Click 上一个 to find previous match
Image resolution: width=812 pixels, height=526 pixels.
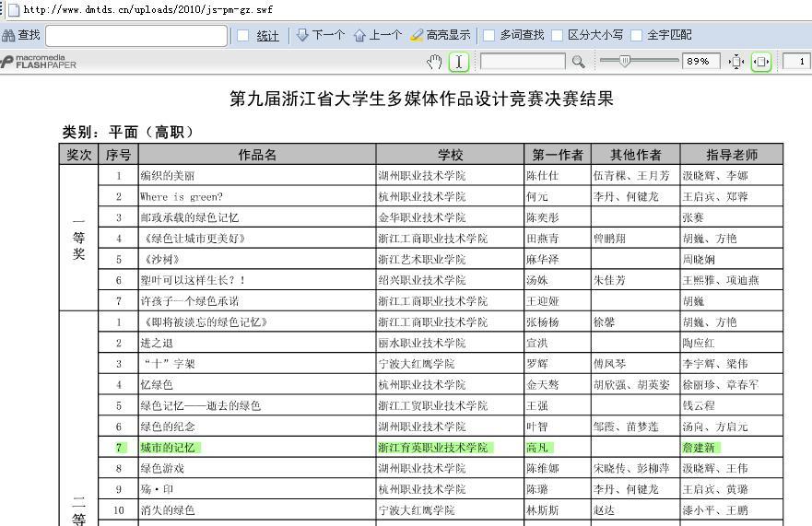point(378,35)
